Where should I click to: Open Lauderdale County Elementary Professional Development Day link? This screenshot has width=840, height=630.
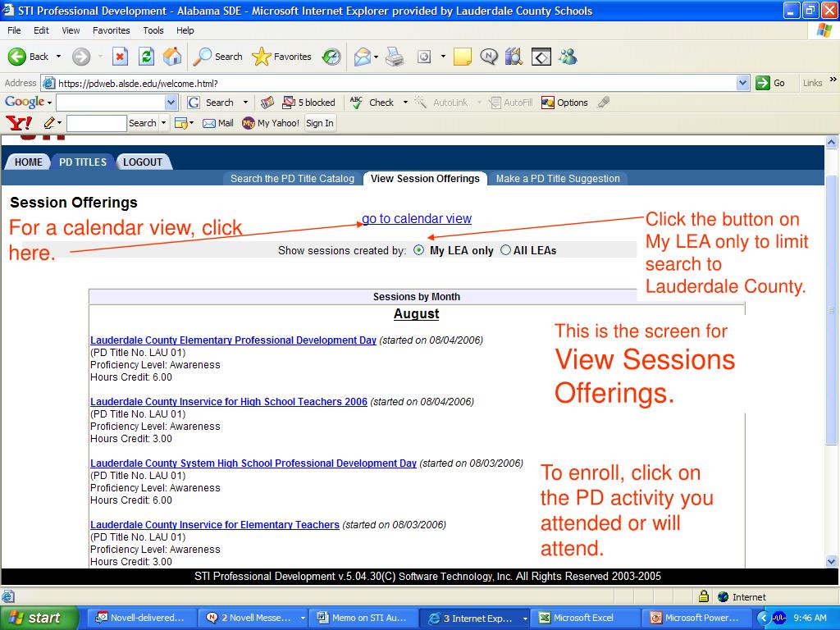233,340
